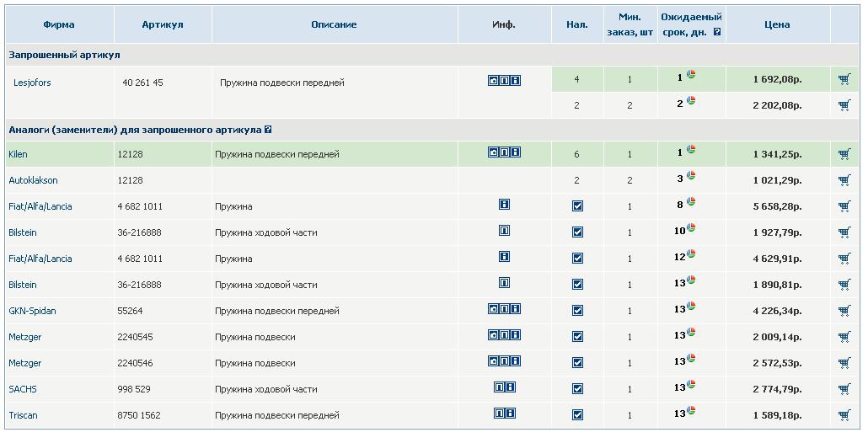Open info icon for Kilen 12128 row

[x=516, y=152]
